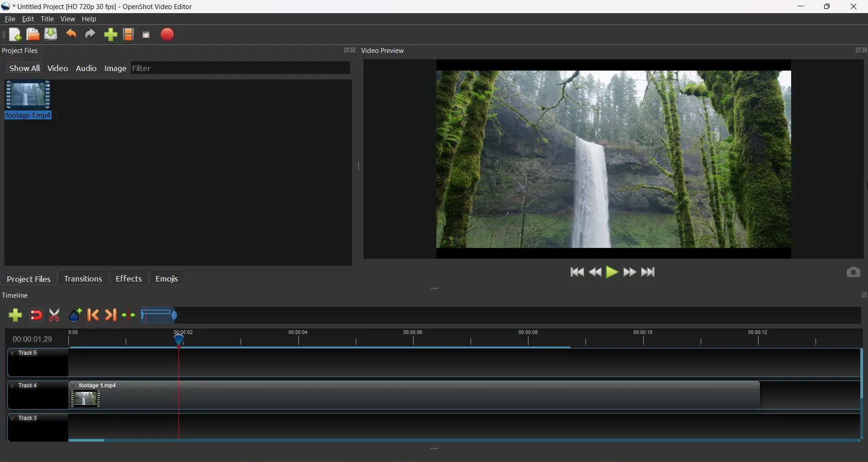
Task: Open the footage 1.mp4 clip dropdown arrow
Action: pyautogui.click(x=73, y=386)
